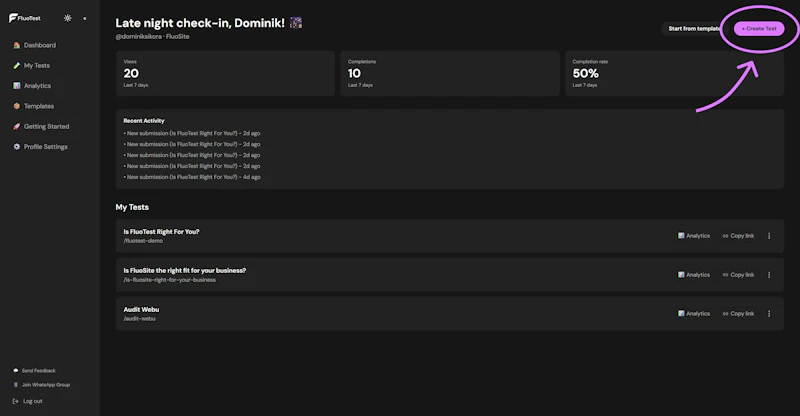800x416 pixels.
Task: Open My Tests in the sidebar
Action: [31, 65]
